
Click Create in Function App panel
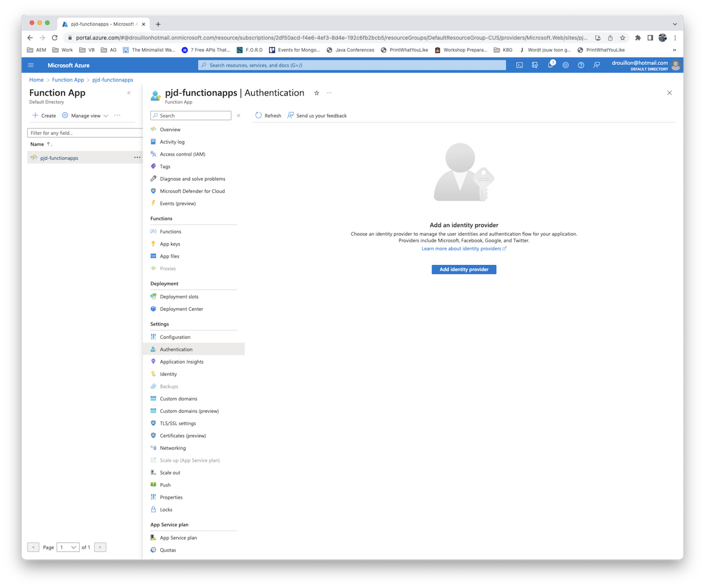[x=44, y=116]
